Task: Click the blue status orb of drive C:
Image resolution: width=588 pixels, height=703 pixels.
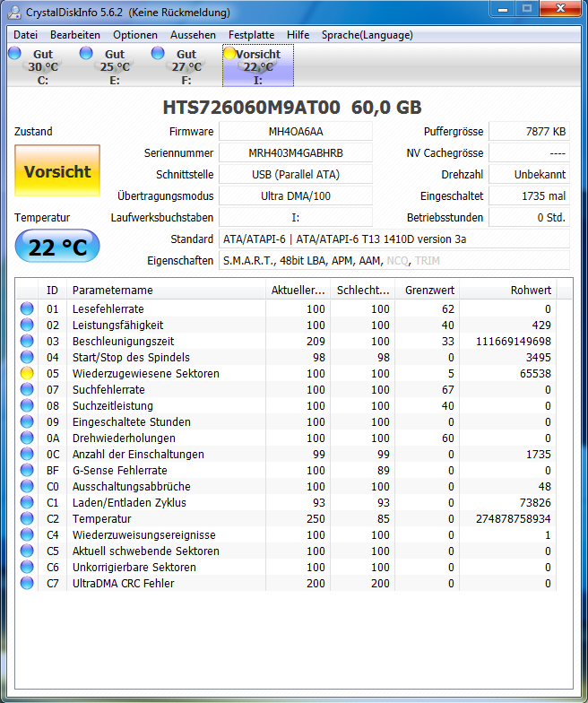Action: [x=14, y=53]
